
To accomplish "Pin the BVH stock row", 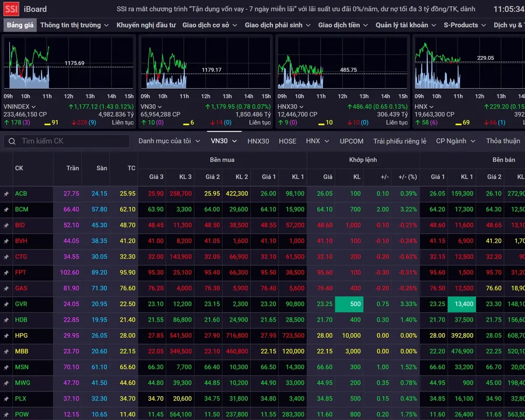I will [6, 241].
